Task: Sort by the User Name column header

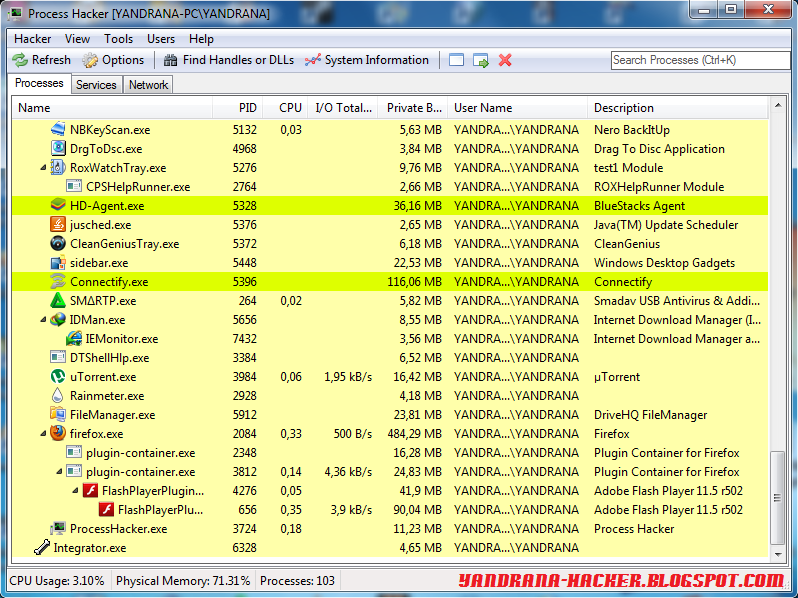Action: click(518, 108)
